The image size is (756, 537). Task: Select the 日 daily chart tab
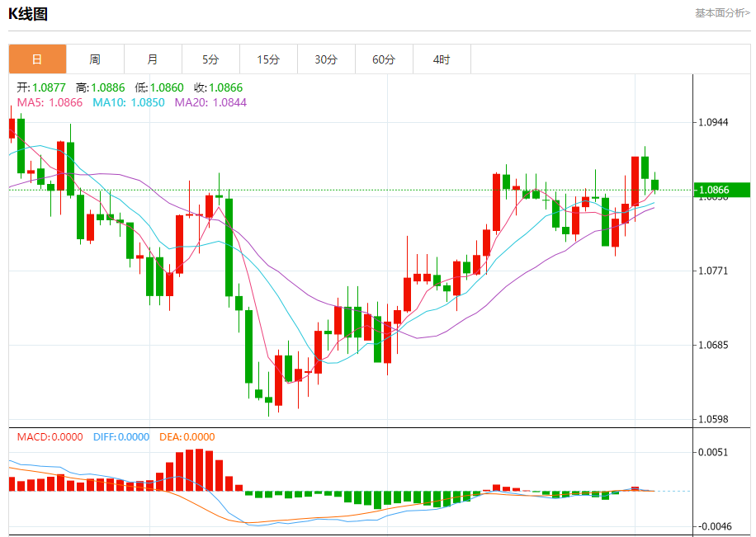(38, 59)
